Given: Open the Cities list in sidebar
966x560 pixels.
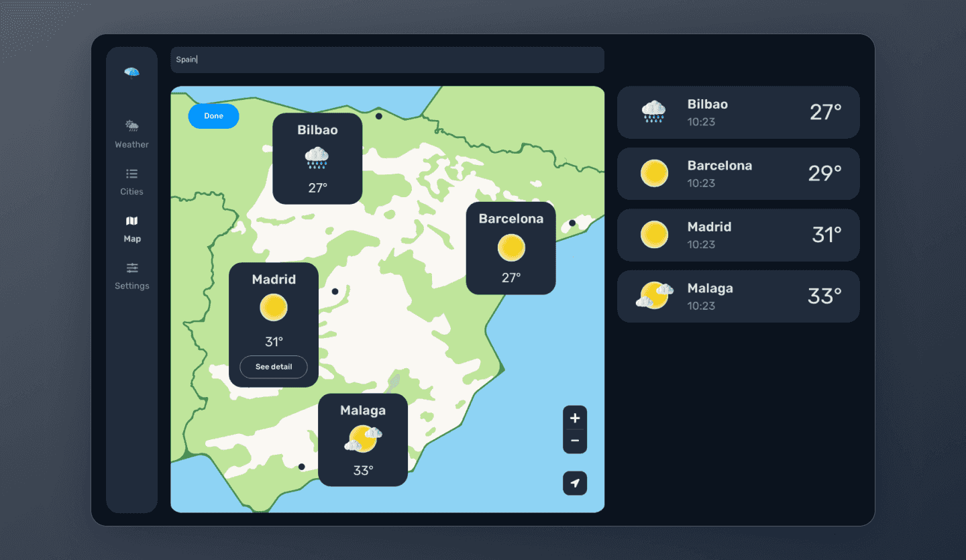Looking at the screenshot, I should [x=131, y=182].
